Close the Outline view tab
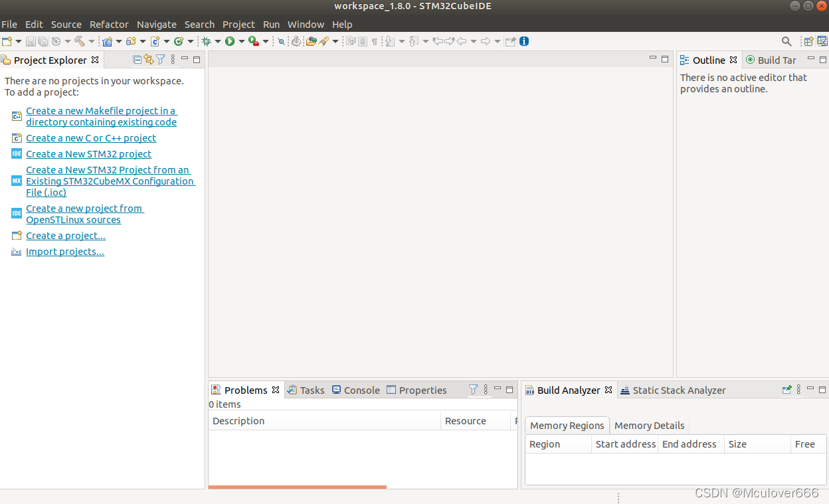Screen dimensions: 829x504 [x=733, y=60]
